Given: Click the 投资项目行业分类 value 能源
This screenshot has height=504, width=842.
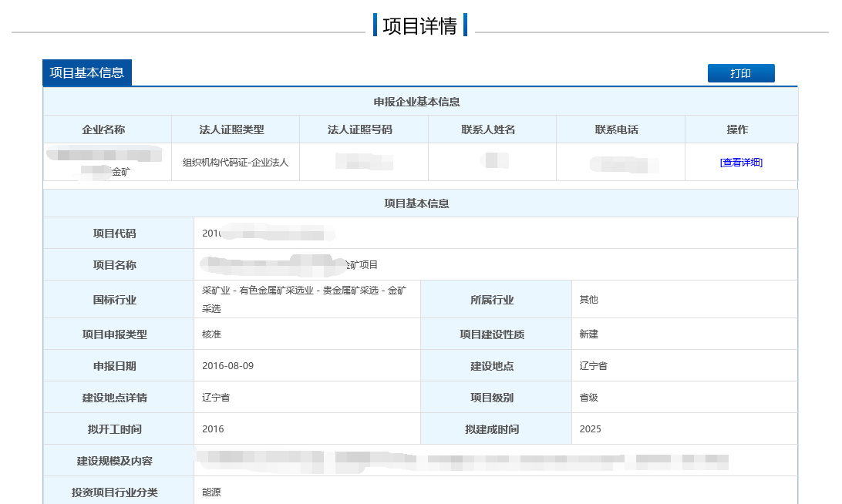Looking at the screenshot, I should tap(211, 492).
